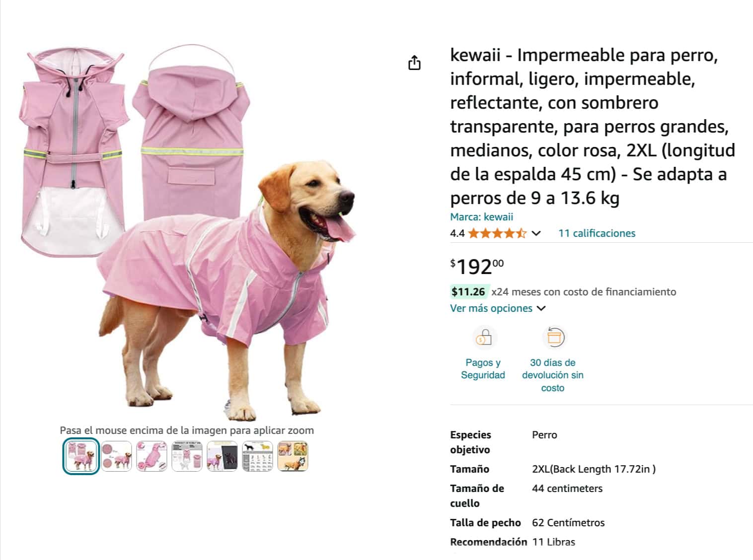Select the seventh thumbnail of dogs outdoors

(x=293, y=456)
